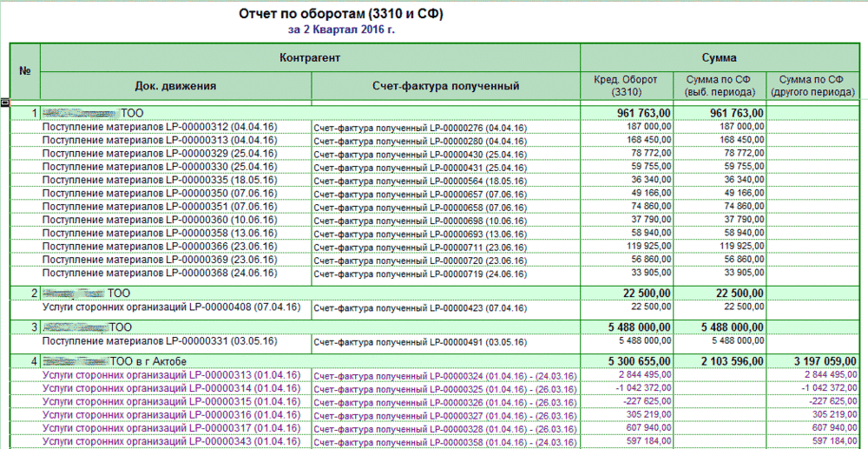Open document Поступление материалов LP-00000331 (03.05.16)
This screenshot has width=868, height=449.
tap(160, 340)
